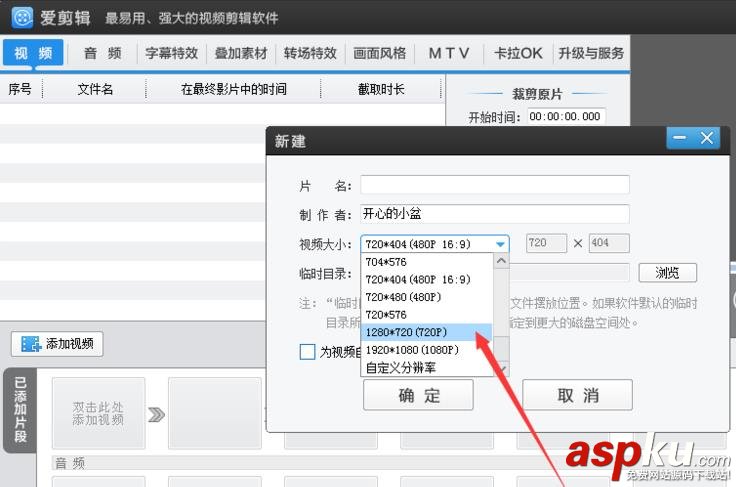Click the 爱剪辑 app logo icon

(22, 17)
